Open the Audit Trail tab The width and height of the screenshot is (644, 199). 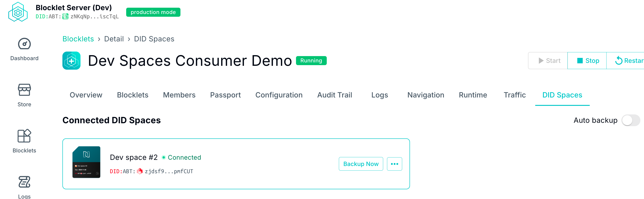click(x=334, y=95)
